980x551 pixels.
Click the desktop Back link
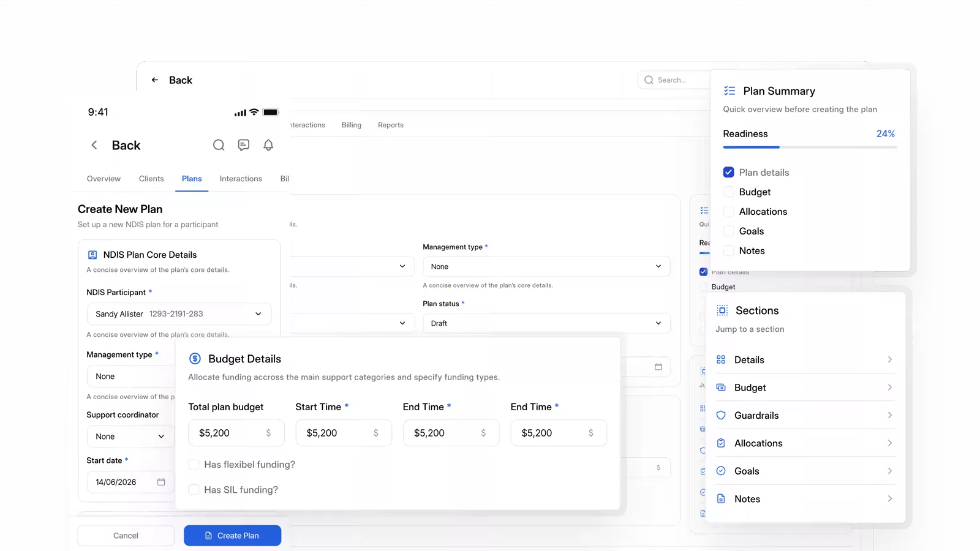[x=181, y=80]
